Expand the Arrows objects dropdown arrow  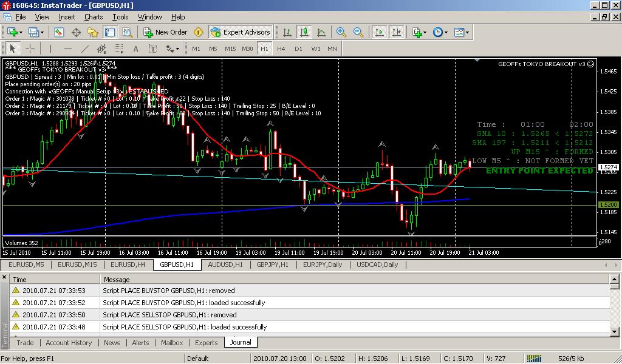coord(177,49)
